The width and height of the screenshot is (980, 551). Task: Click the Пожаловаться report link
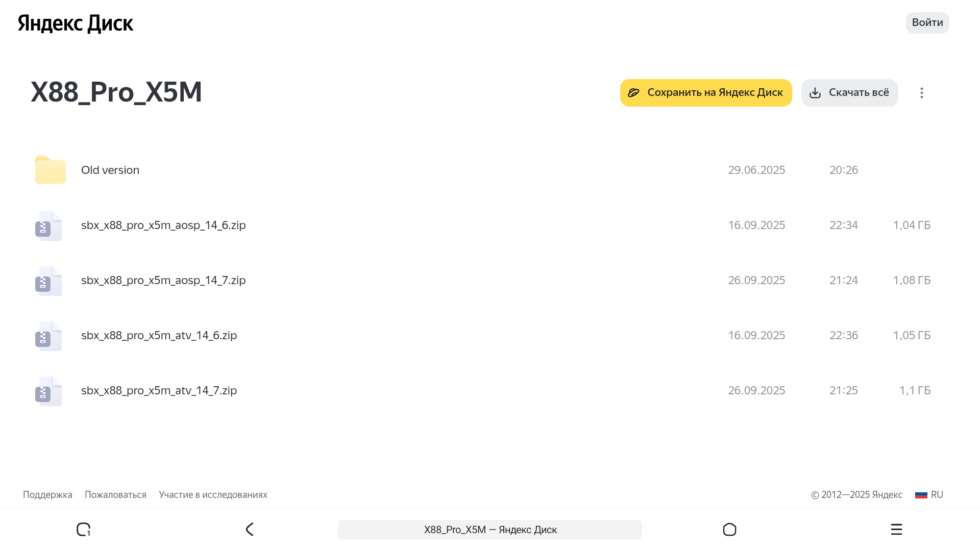[115, 494]
